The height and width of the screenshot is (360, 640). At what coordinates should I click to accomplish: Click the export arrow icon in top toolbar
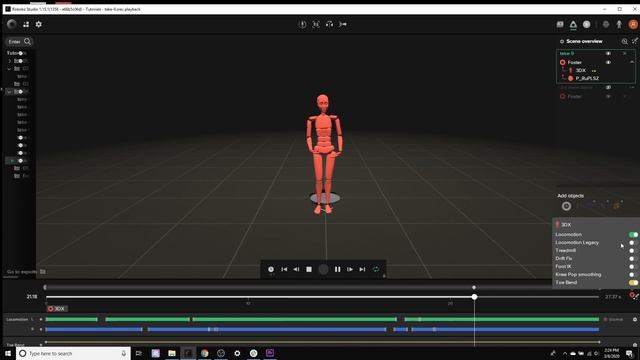click(x=343, y=24)
